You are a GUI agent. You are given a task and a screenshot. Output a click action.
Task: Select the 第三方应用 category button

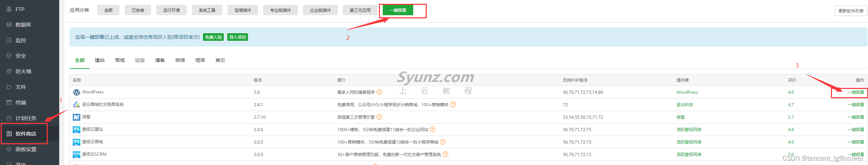click(x=360, y=10)
